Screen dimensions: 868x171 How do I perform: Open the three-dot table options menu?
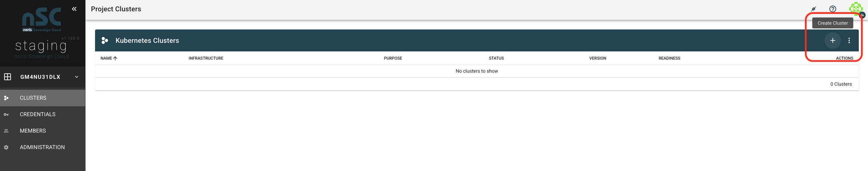[x=849, y=40]
